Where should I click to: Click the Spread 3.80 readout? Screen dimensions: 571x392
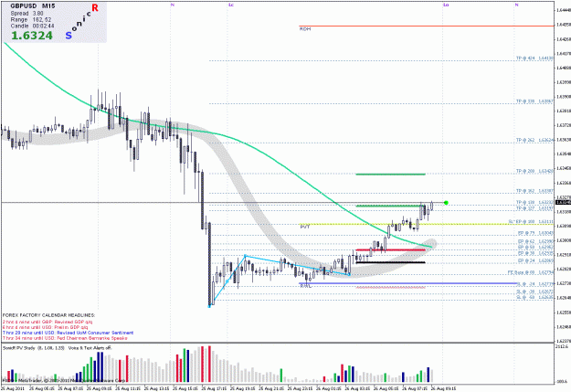[x=26, y=13]
